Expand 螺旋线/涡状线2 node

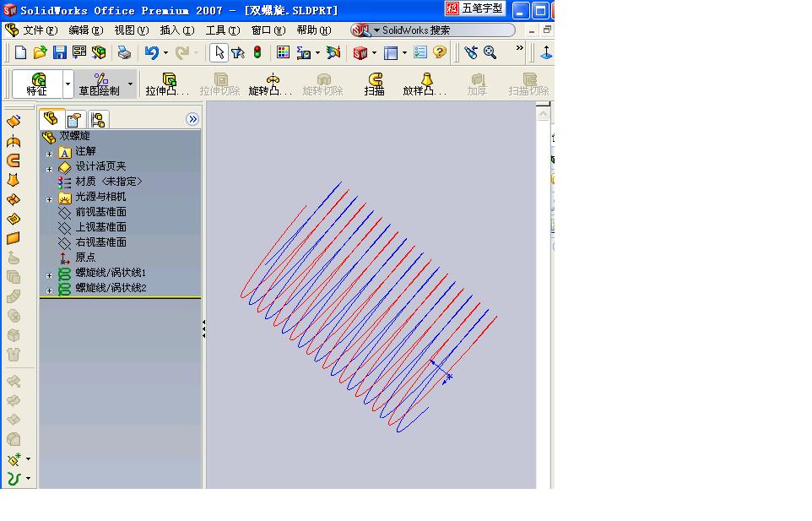pos(49,290)
